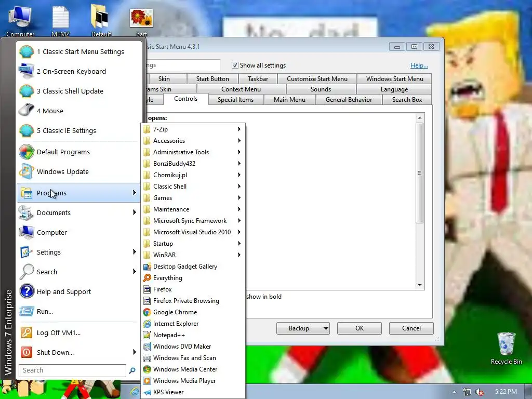Viewport: 532px width, 399px height.
Task: Expand the Games folder submenu
Action: 193,198
